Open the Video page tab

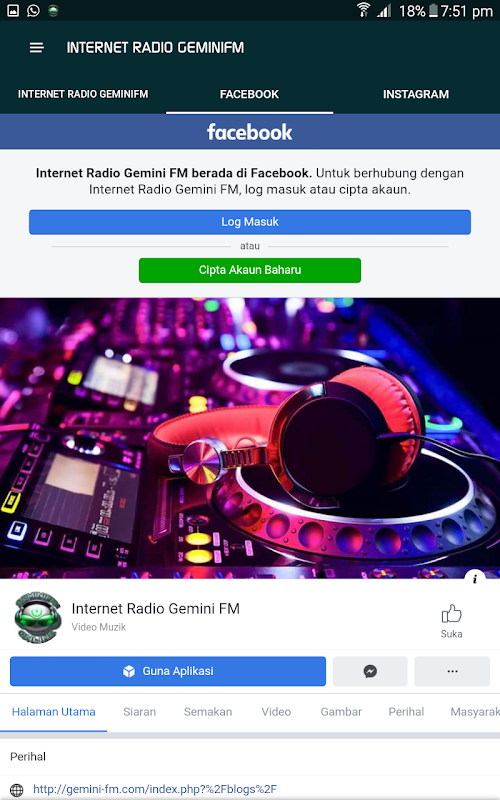tap(276, 712)
